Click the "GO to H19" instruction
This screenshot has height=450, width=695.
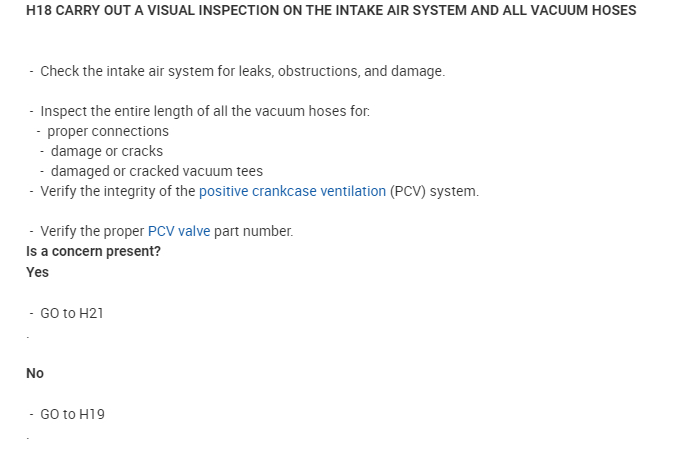tap(72, 414)
